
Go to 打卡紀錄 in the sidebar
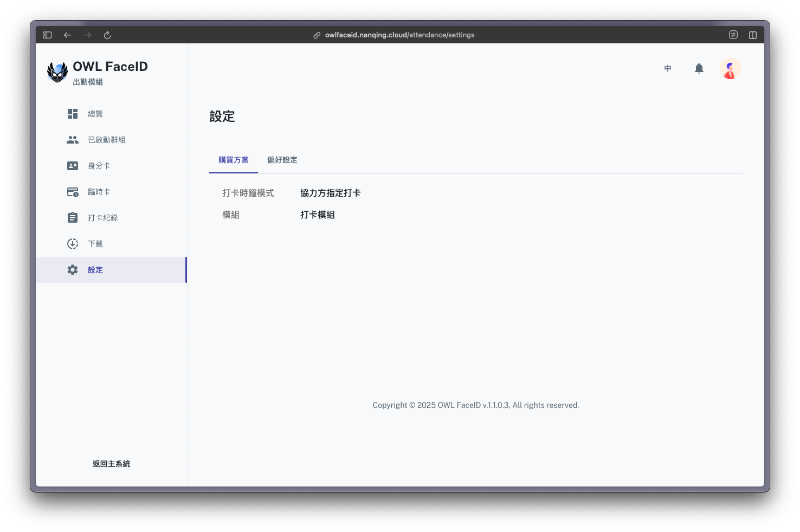pos(103,218)
